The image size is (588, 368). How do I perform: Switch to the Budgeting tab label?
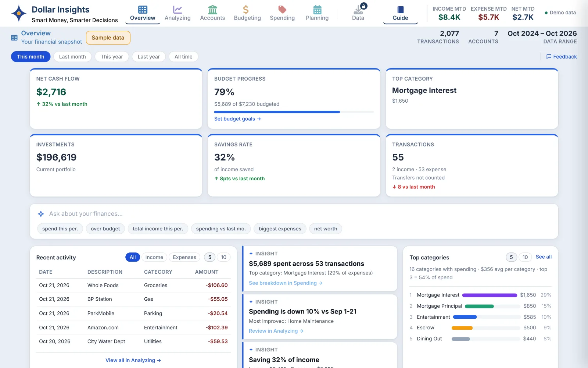(247, 18)
